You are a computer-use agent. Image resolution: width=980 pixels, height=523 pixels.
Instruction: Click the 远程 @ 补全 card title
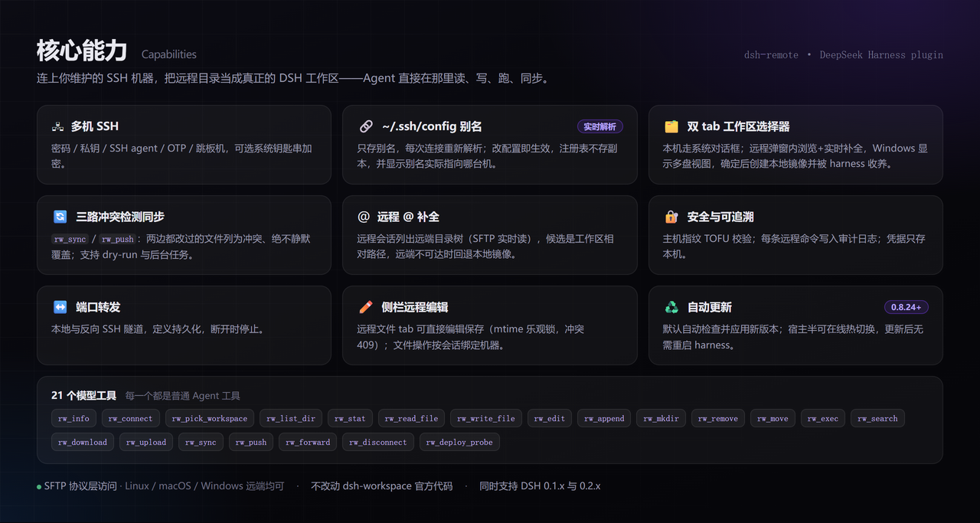pos(409,217)
